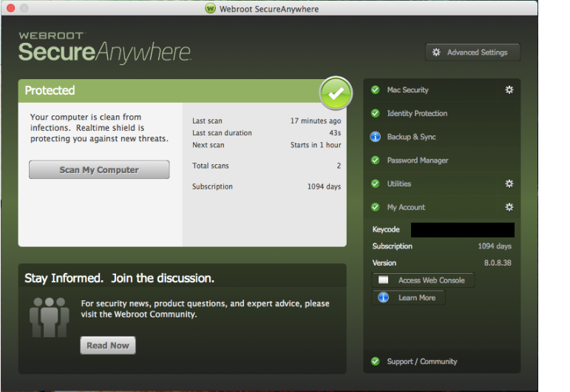
Task: Open Mac Security settings gear
Action: (509, 89)
